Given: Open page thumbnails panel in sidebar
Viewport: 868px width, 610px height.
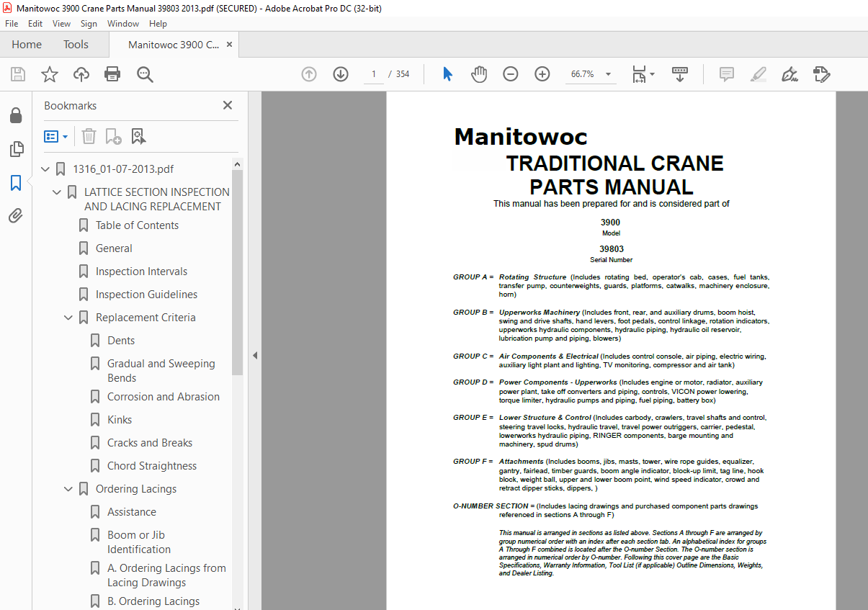Looking at the screenshot, I should click(x=15, y=149).
